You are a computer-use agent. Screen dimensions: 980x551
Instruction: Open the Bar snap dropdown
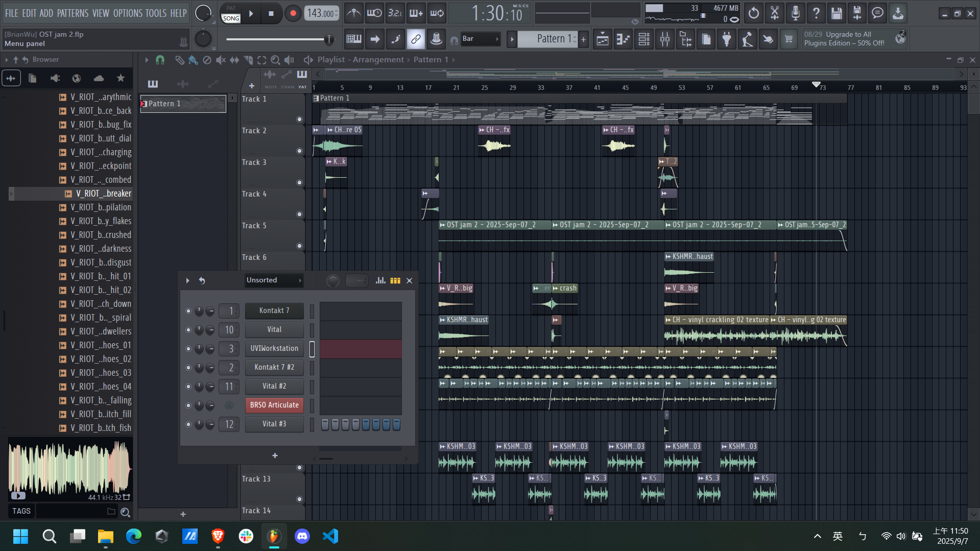click(x=480, y=39)
